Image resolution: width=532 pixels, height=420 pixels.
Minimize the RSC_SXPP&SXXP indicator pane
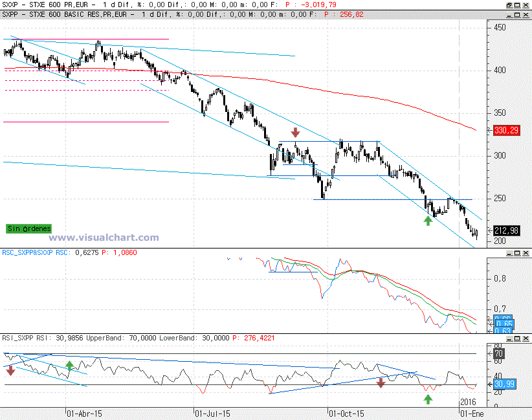[x=509, y=253]
